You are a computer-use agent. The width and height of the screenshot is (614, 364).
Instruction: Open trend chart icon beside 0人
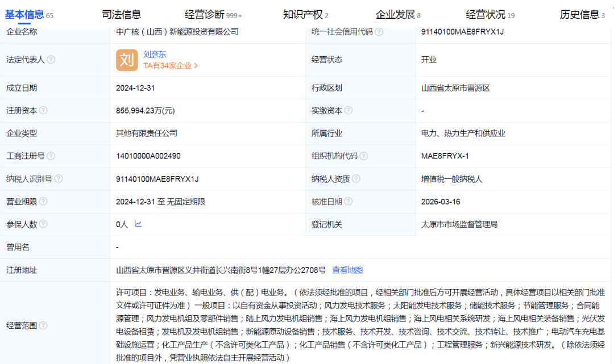point(138,224)
